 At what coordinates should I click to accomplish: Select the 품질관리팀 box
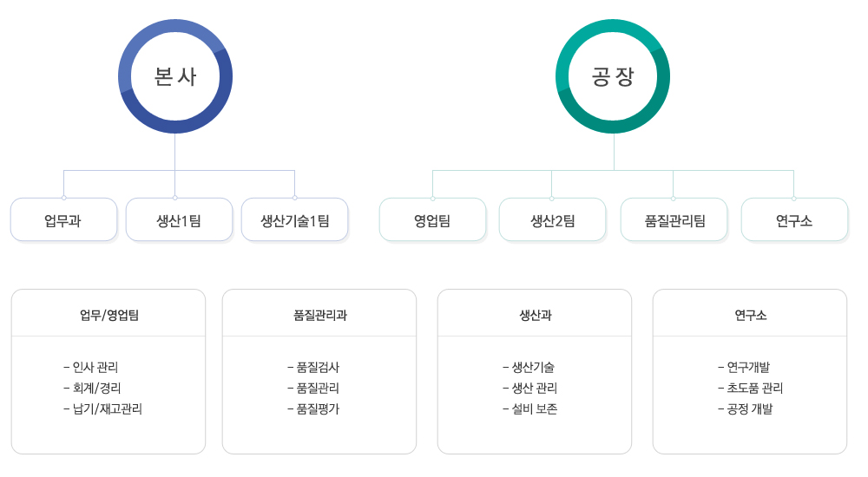pos(674,220)
